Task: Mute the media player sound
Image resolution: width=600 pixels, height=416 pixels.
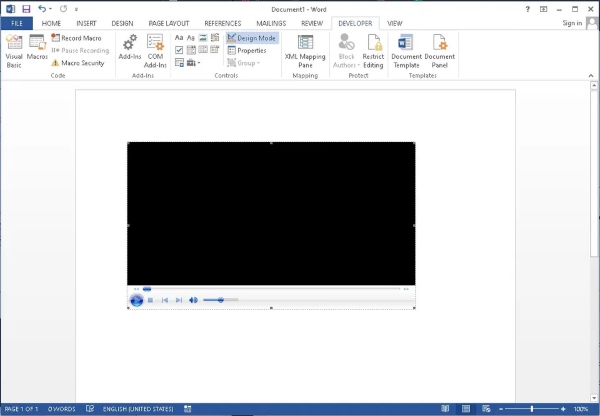Action: (x=193, y=300)
